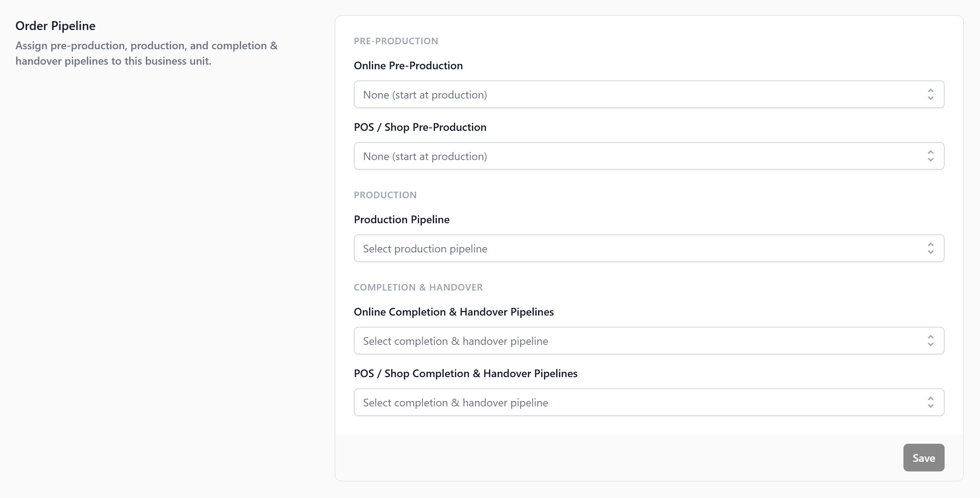Click chevron icon in Online Completion & Handover field

930,341
